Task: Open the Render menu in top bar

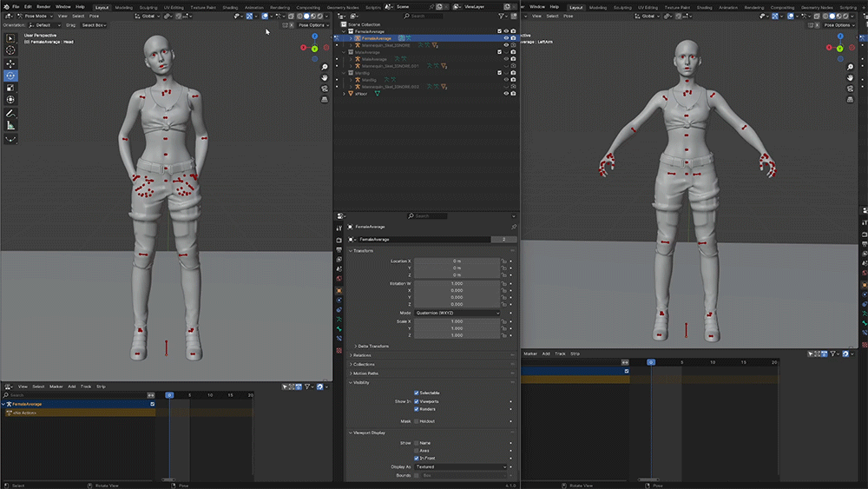Action: tap(43, 6)
